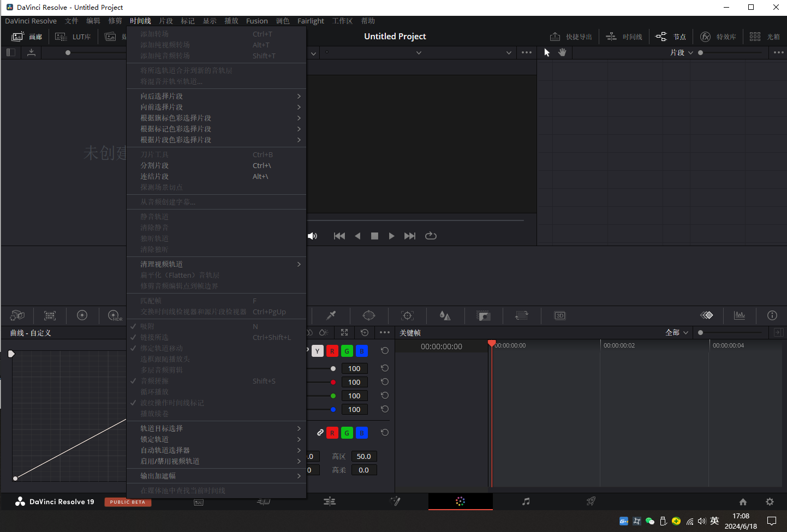
Task: Select the hand pan tool in node editor
Action: click(x=562, y=52)
